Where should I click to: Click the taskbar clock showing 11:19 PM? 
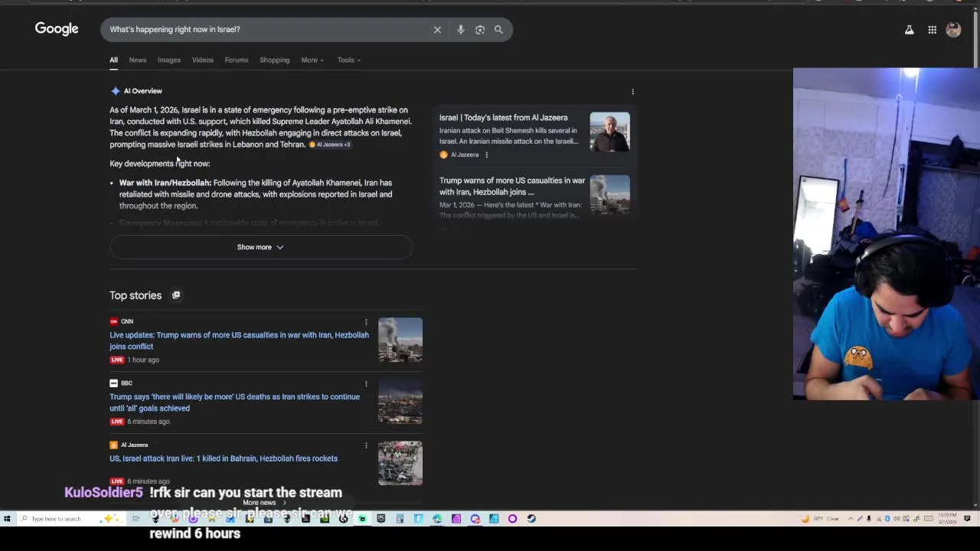point(947,519)
